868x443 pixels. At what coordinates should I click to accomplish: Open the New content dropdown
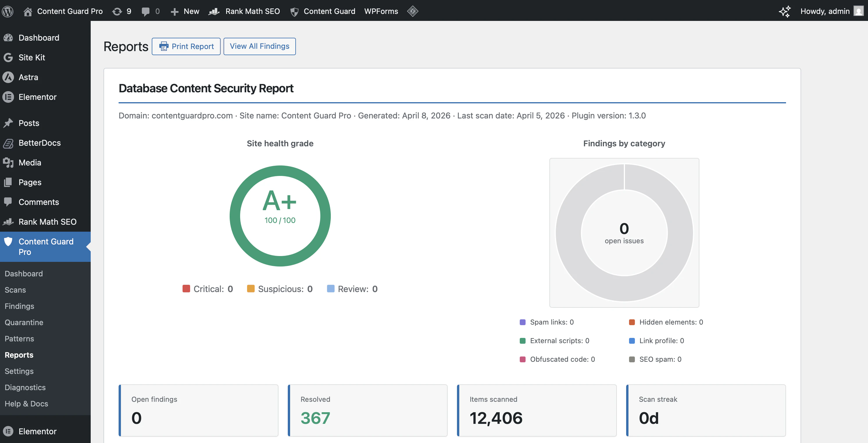click(x=185, y=11)
